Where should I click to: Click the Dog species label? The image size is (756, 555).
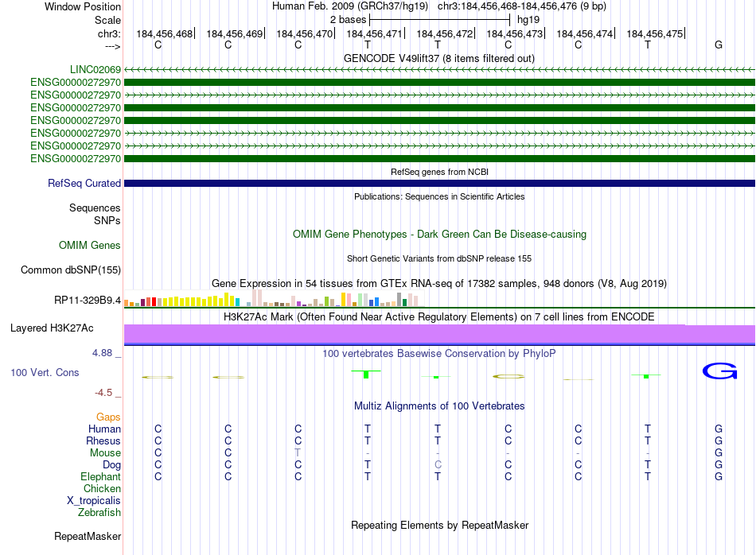[111, 465]
